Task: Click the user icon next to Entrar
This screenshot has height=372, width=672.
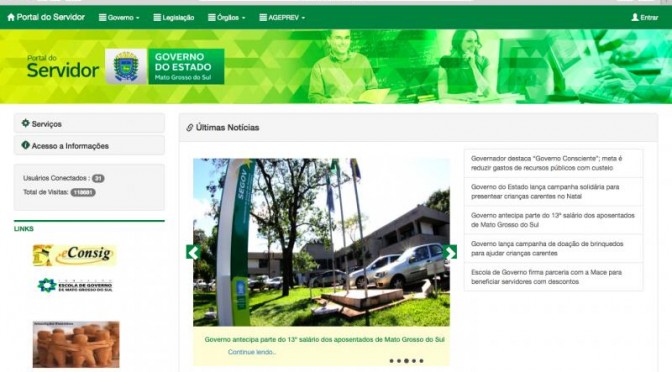Action: tap(635, 17)
